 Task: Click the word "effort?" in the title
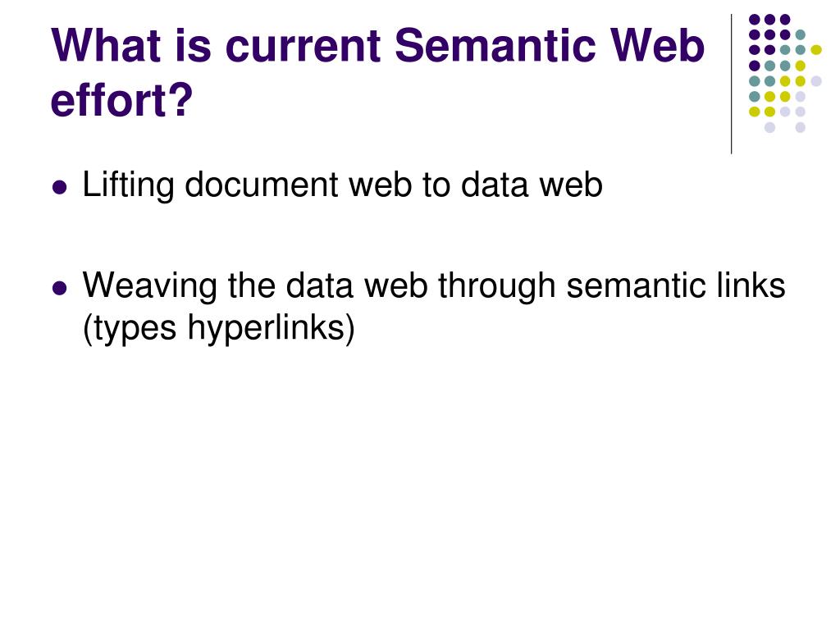[121, 100]
